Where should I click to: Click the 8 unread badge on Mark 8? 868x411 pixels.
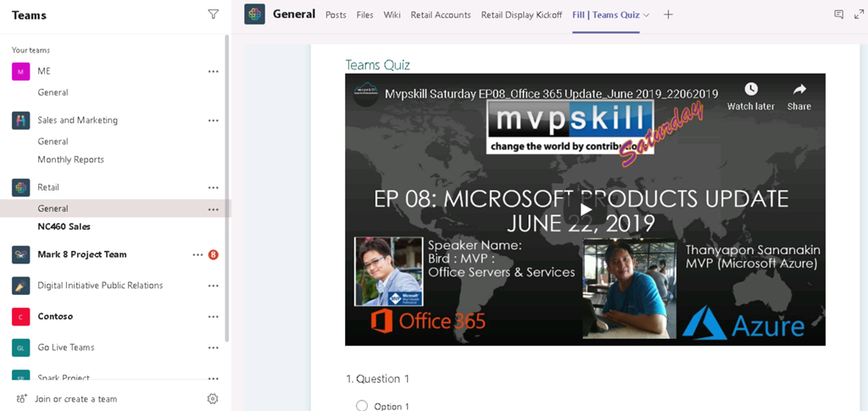pyautogui.click(x=213, y=255)
